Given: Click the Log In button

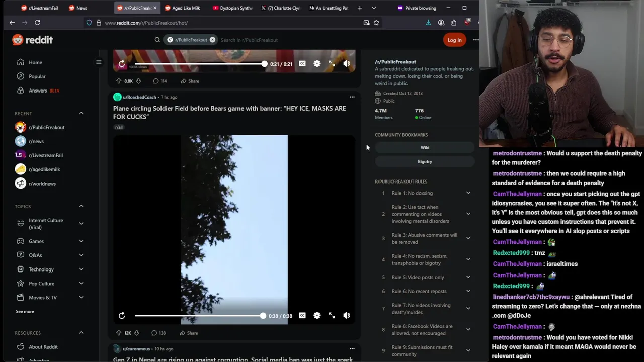Looking at the screenshot, I should (x=454, y=40).
